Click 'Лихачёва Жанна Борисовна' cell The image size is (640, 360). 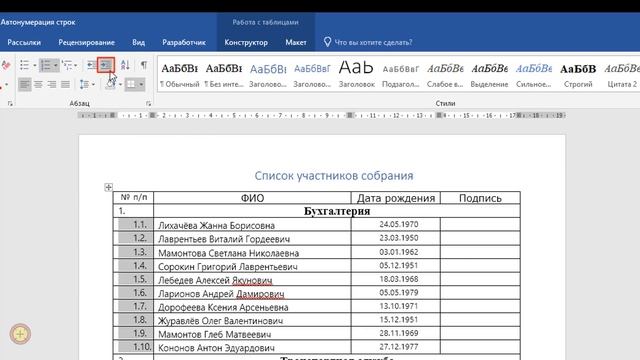click(x=252, y=225)
